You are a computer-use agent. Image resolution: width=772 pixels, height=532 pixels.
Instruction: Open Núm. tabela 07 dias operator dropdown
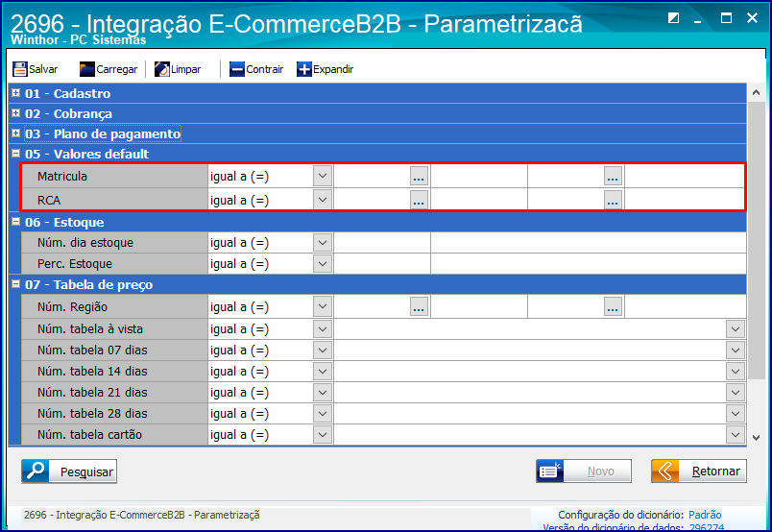(323, 350)
